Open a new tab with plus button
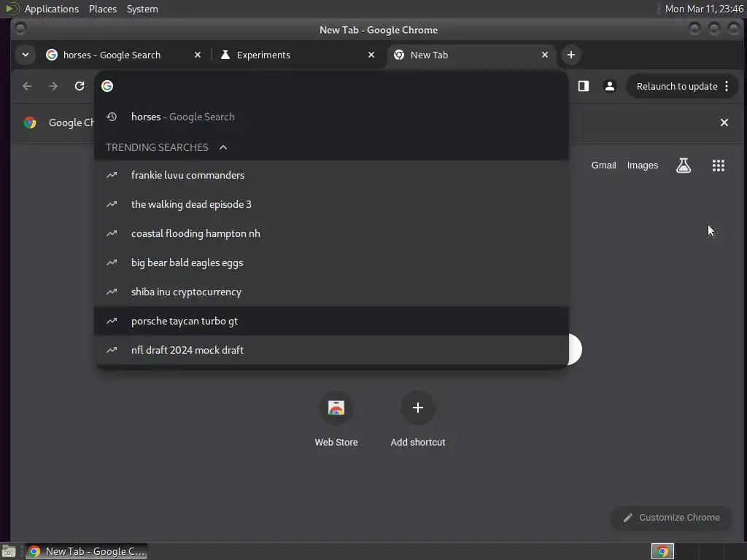This screenshot has height=560, width=747. click(570, 55)
